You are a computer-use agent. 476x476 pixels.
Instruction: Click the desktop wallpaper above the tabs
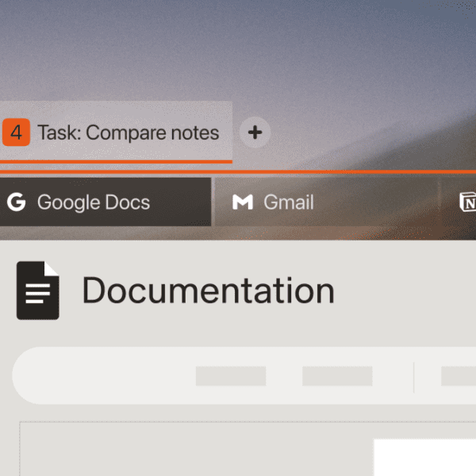238,48
